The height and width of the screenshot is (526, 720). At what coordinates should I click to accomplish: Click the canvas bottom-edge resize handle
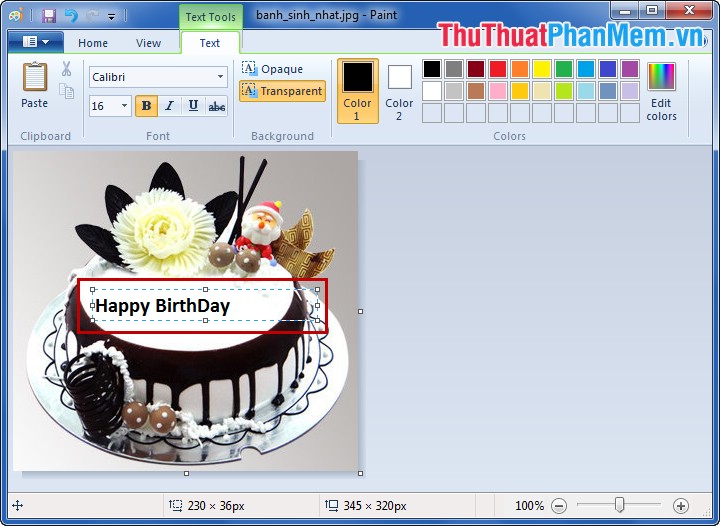click(186, 473)
